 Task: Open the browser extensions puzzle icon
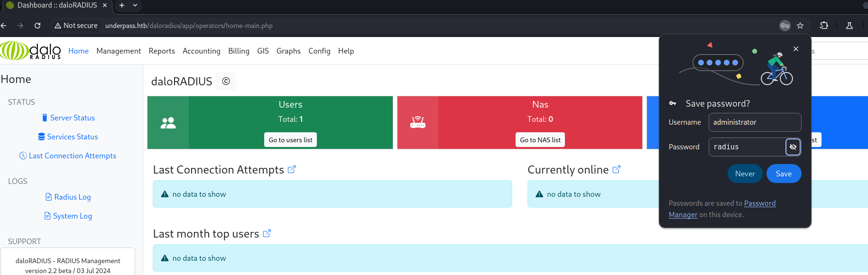pos(824,26)
